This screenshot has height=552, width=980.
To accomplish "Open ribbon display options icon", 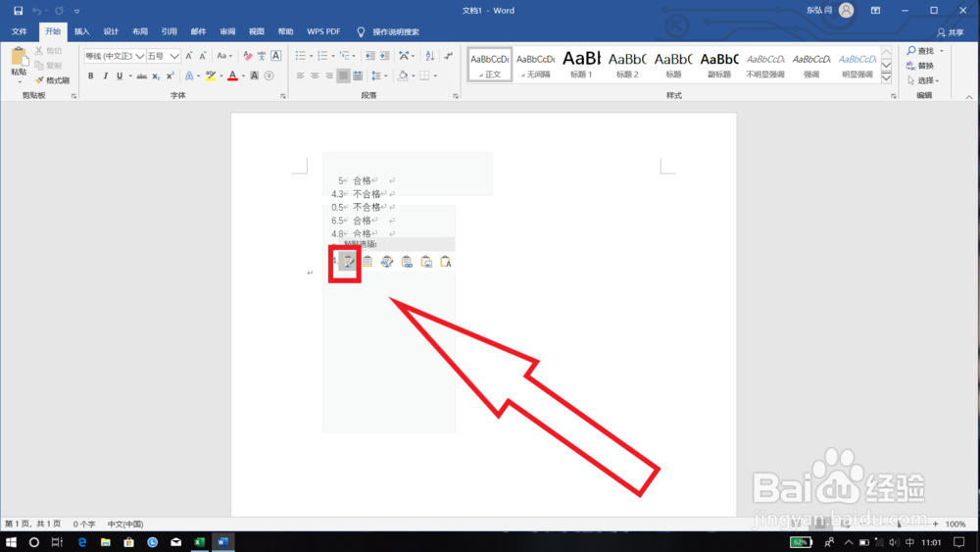I will tap(875, 11).
